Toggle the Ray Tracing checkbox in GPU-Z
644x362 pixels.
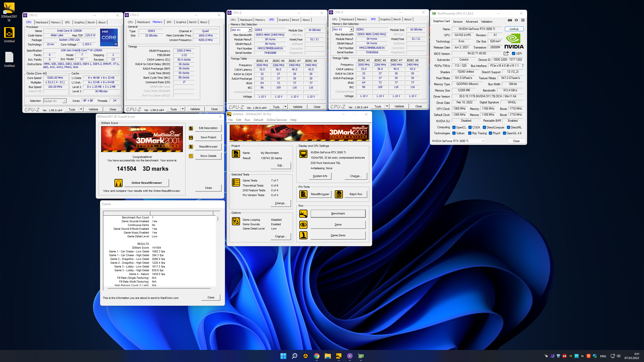point(470,133)
